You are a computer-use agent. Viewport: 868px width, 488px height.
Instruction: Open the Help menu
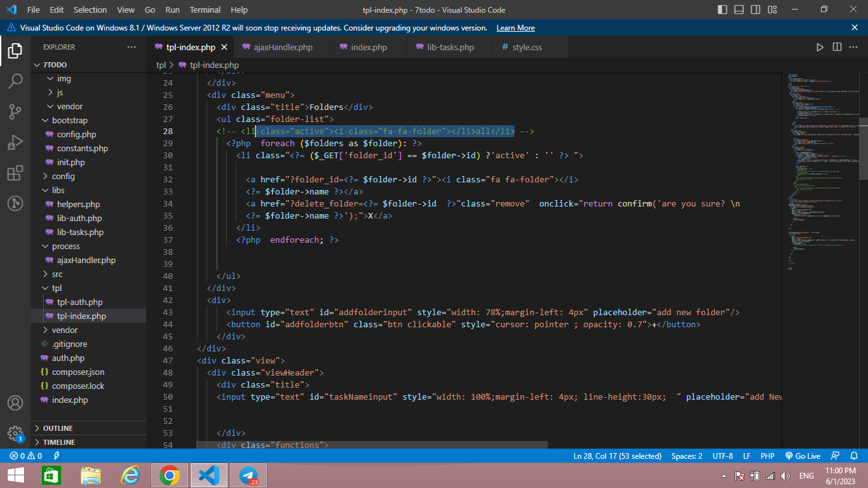(239, 10)
